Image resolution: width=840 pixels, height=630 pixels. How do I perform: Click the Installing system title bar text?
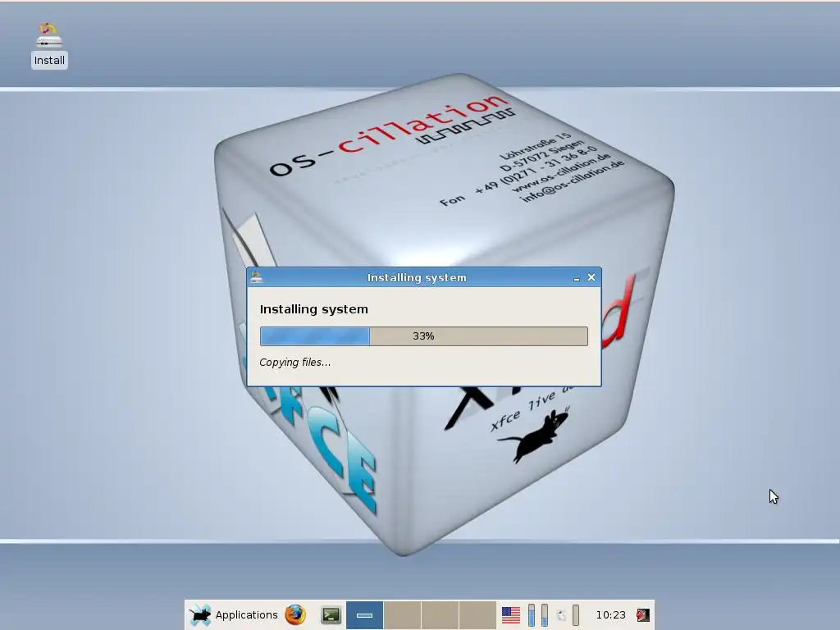click(417, 277)
